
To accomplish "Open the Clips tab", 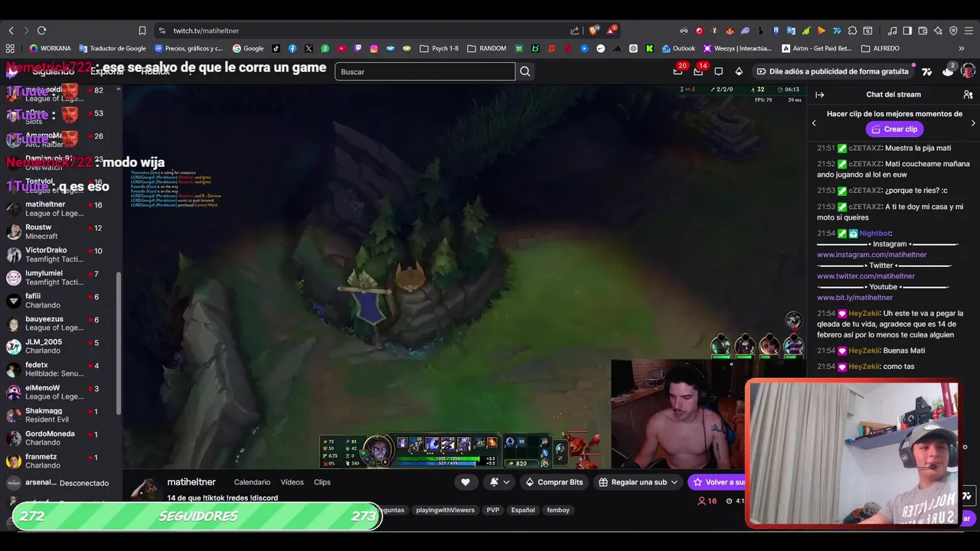I will 322,482.
